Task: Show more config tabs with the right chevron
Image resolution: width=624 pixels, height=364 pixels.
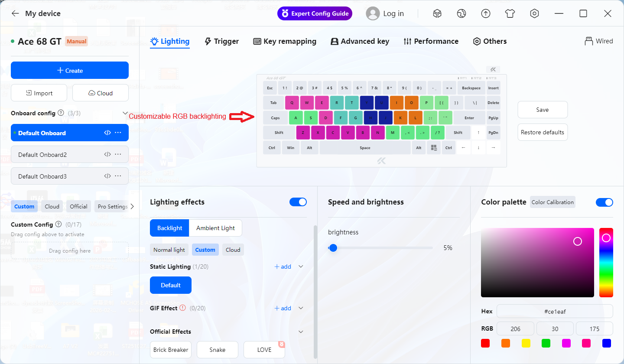Action: click(132, 206)
